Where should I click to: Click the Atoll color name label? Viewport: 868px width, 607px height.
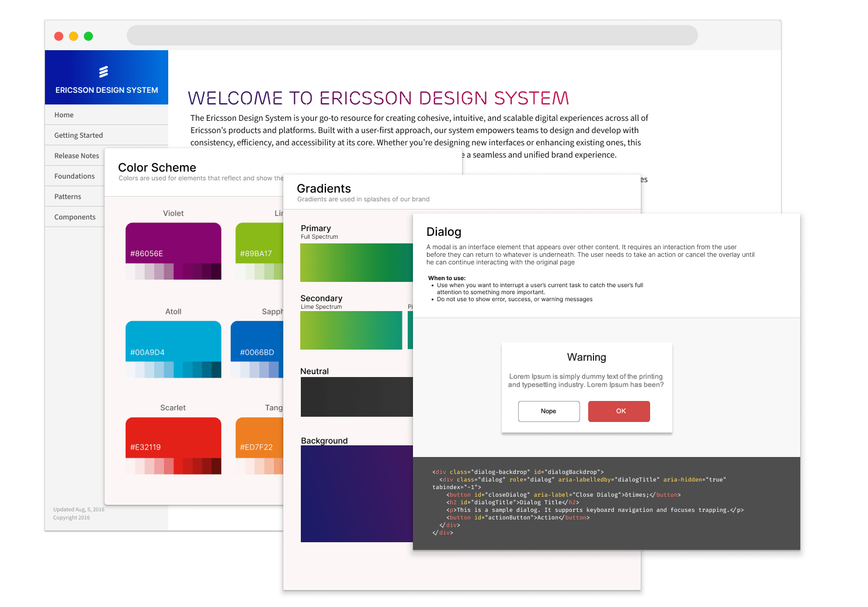pyautogui.click(x=173, y=312)
